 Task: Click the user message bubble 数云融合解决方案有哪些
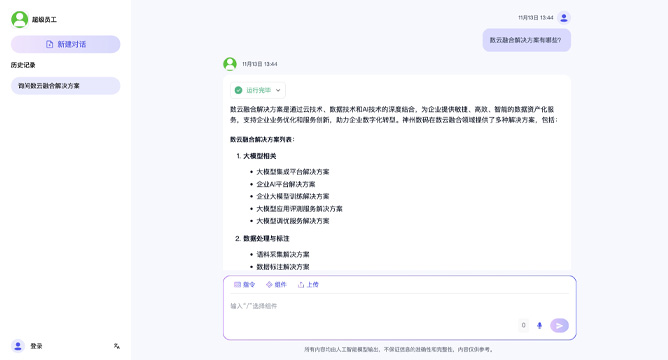coord(527,40)
